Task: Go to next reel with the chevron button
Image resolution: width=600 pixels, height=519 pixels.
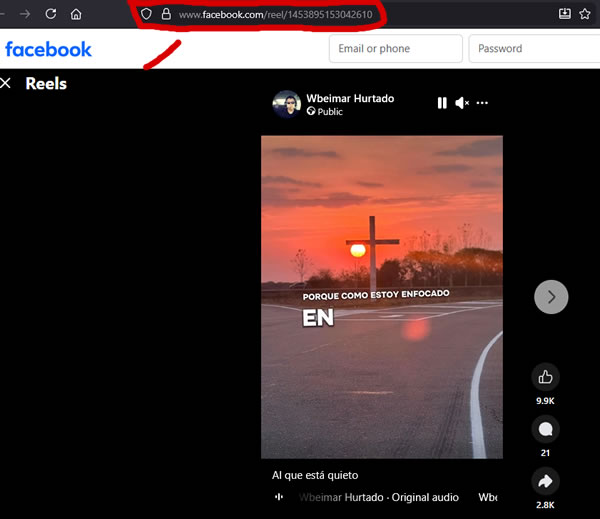Action: coord(551,297)
